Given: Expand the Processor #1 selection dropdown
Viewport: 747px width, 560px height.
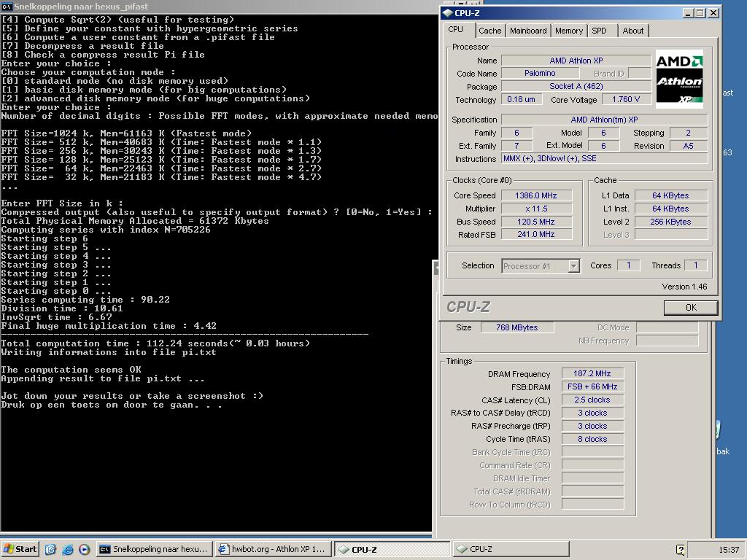Looking at the screenshot, I should [x=574, y=266].
